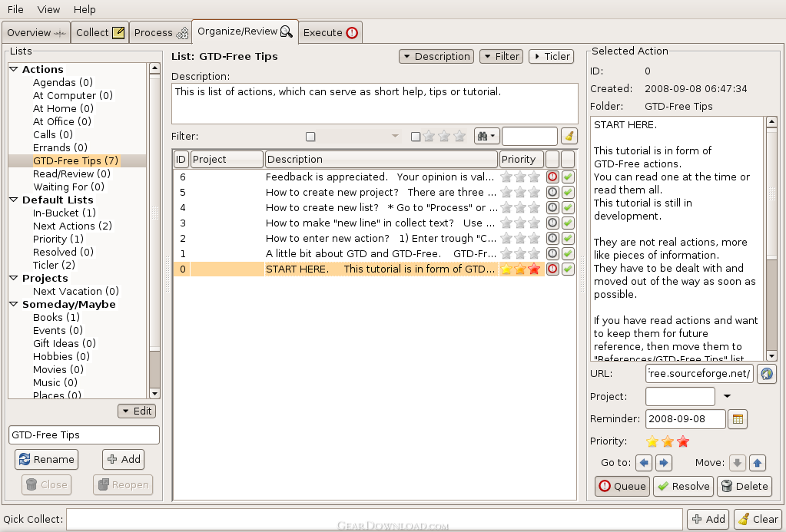This screenshot has width=786, height=532.
Task: Click the resolve checkmark in row 3
Action: pos(568,223)
